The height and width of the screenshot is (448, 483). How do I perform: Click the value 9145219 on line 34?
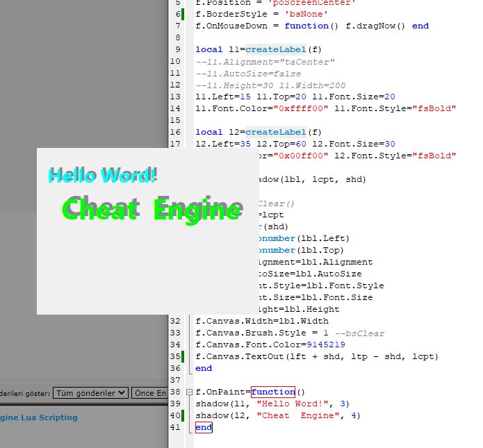(x=325, y=345)
